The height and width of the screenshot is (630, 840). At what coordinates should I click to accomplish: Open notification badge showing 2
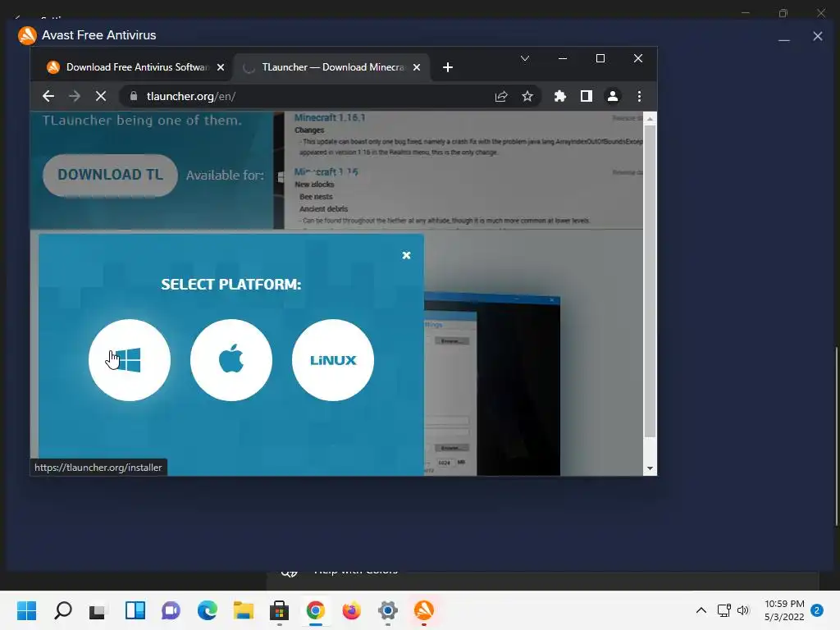pyautogui.click(x=817, y=610)
